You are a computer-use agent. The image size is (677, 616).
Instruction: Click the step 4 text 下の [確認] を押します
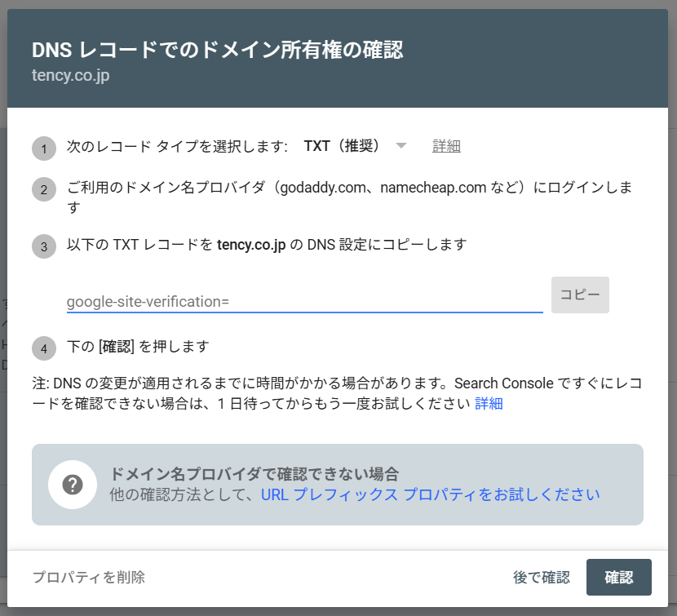pyautogui.click(x=138, y=347)
